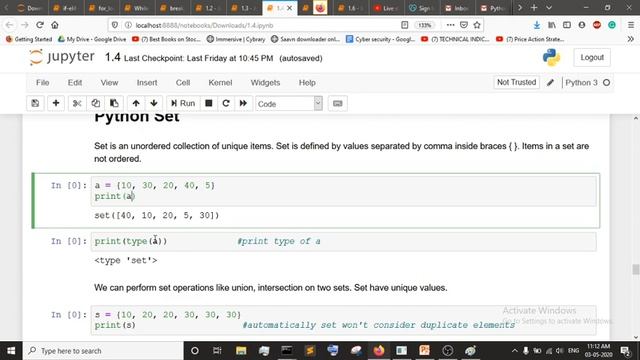640x360 pixels.
Task: Open the cell type Code dropdown
Action: [289, 104]
